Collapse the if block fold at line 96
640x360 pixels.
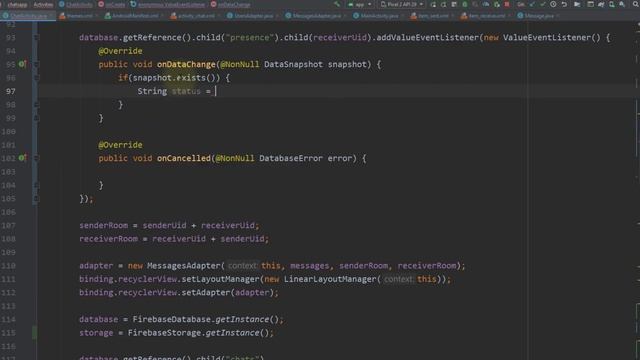point(36,78)
